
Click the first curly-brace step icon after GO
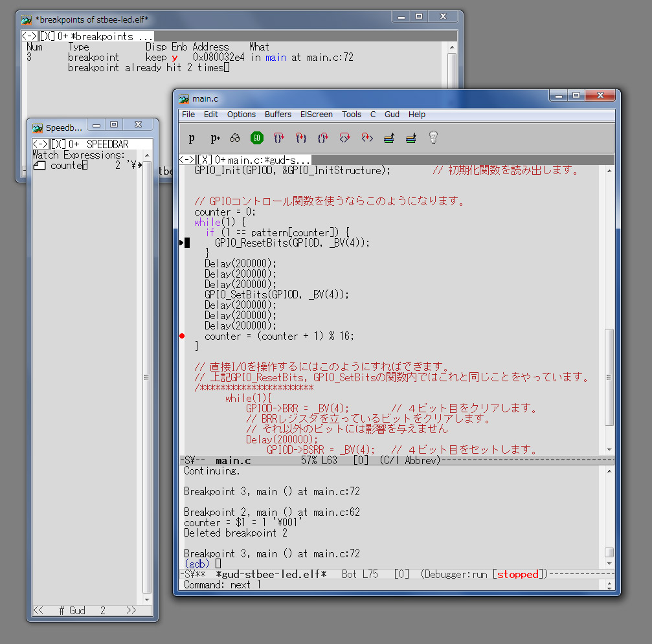click(278, 138)
